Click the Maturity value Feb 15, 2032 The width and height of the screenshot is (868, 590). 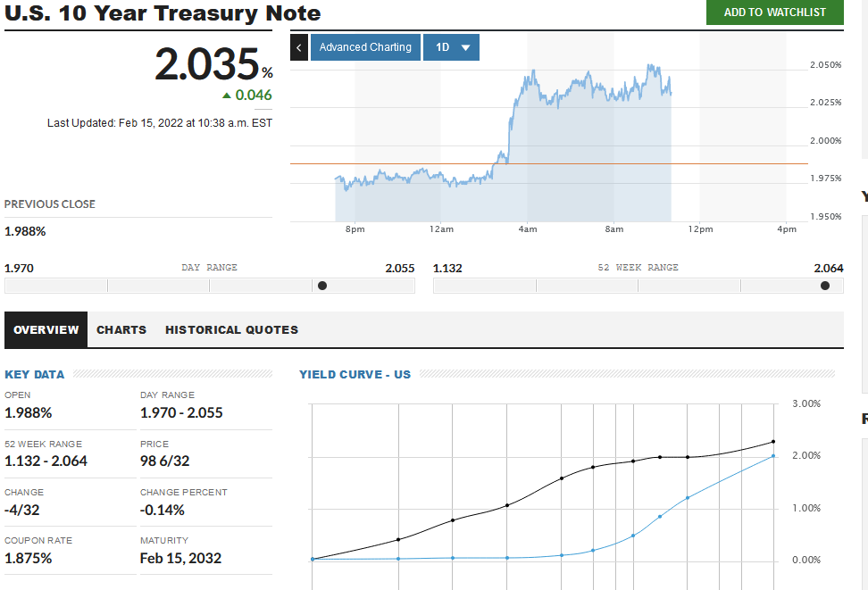point(180,558)
